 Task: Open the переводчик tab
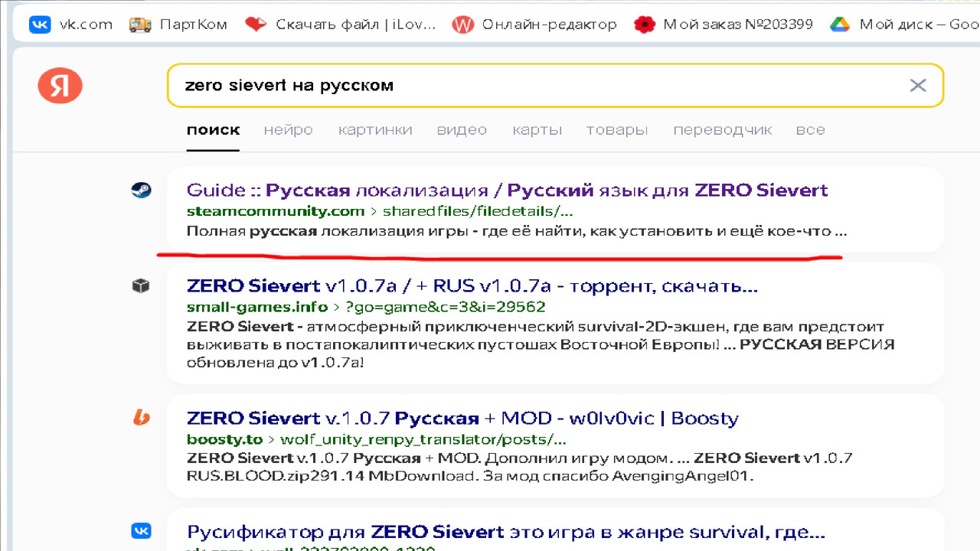[x=723, y=130]
